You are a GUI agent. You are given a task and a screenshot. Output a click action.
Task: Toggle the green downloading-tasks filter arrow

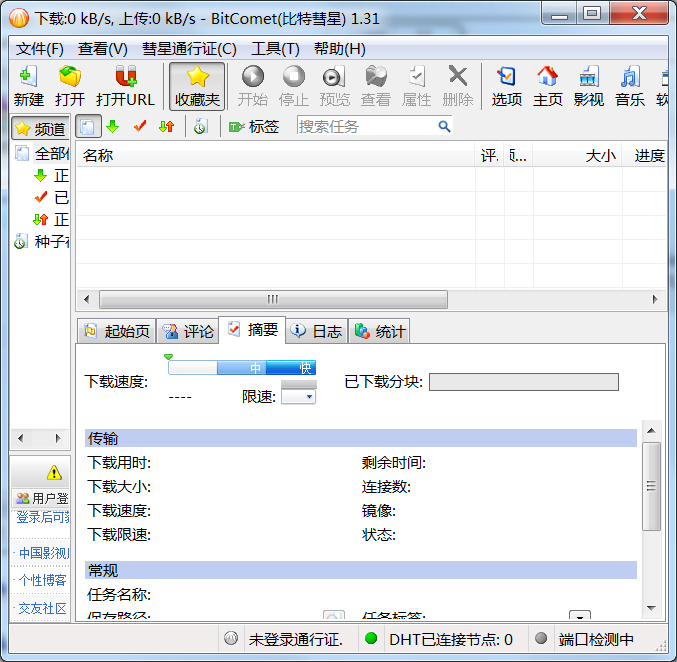113,126
